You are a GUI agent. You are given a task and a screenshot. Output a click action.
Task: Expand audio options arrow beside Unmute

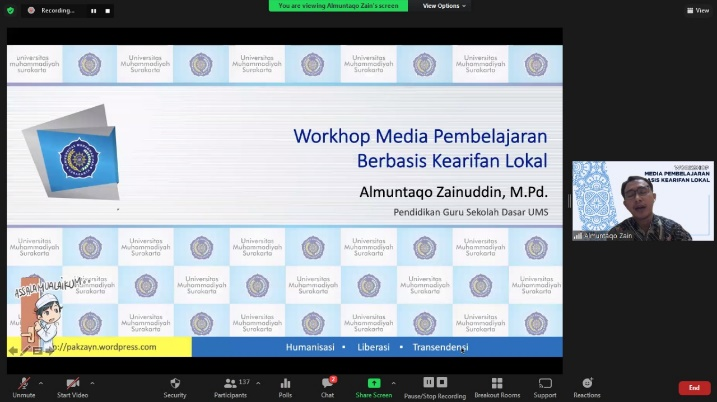tap(41, 383)
